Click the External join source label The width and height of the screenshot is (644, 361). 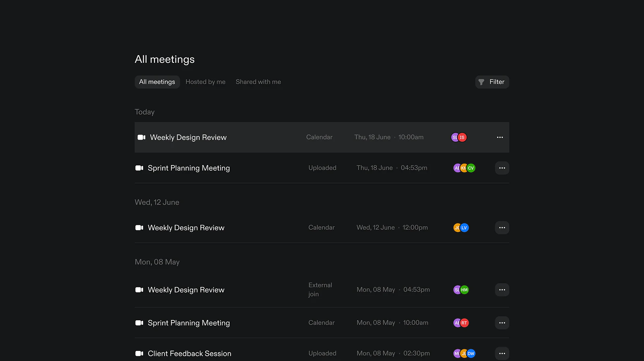(x=320, y=290)
